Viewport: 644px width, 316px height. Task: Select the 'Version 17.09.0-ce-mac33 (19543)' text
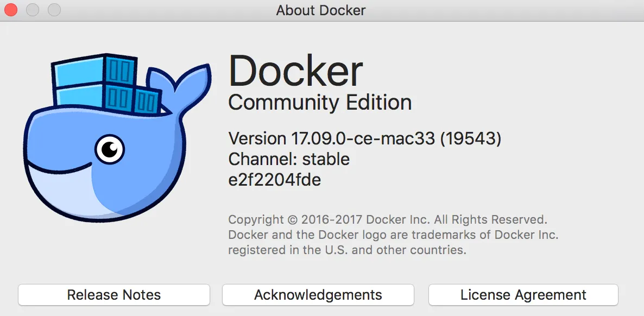click(365, 139)
